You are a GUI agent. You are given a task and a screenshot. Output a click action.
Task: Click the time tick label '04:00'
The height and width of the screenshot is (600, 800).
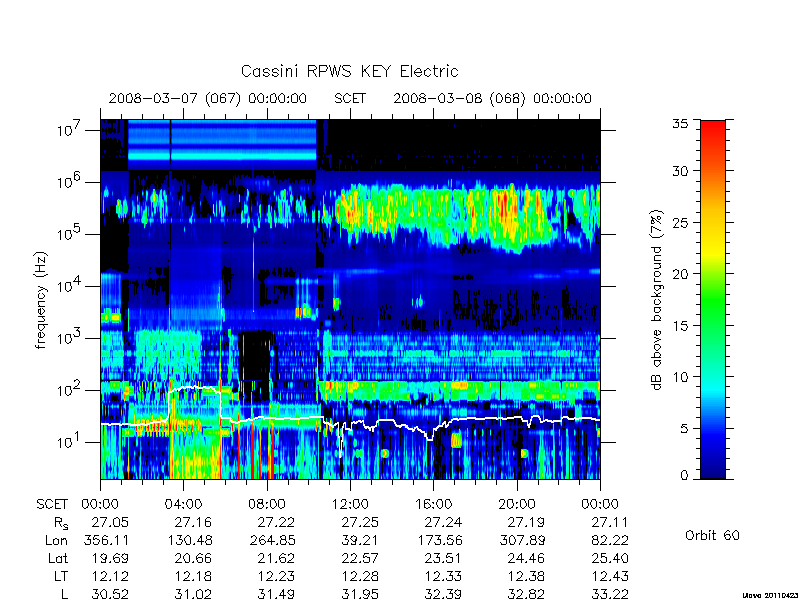(184, 504)
